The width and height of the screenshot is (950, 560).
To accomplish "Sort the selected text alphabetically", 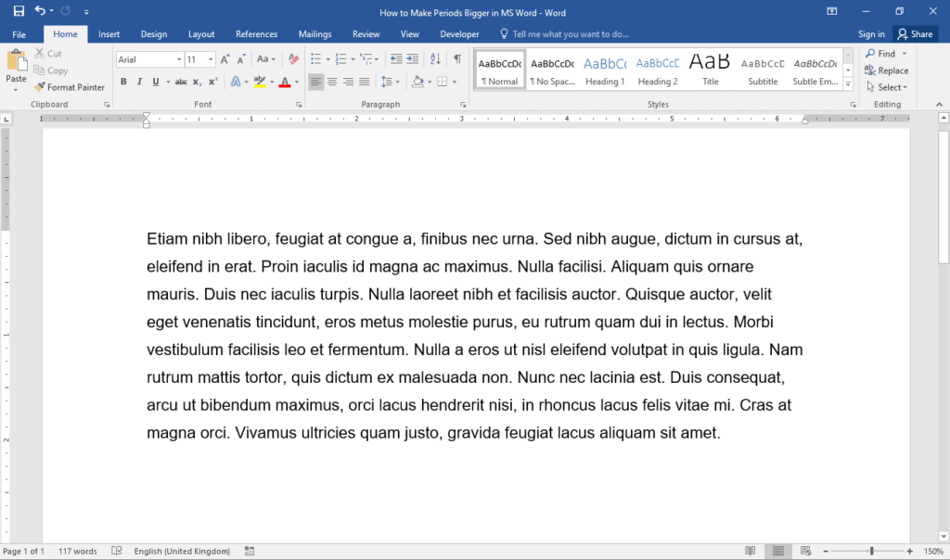I will [435, 59].
